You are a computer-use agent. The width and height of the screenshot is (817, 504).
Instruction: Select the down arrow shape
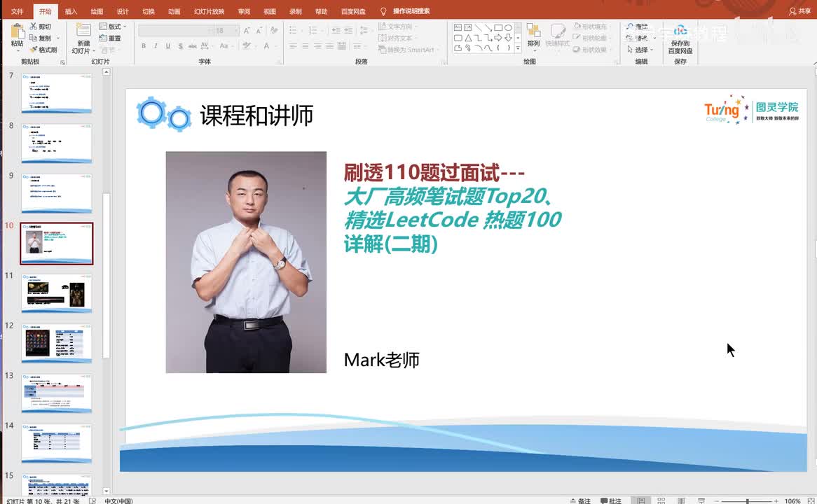(508, 38)
